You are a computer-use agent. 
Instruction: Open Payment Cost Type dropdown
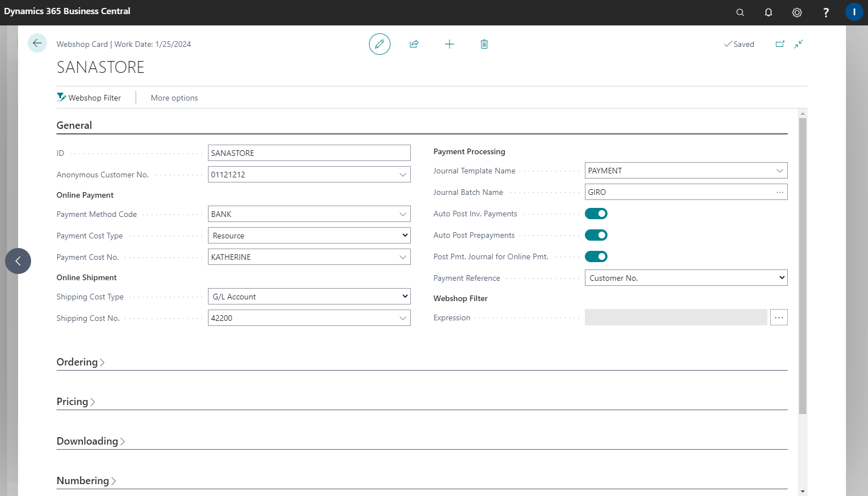[x=309, y=236]
